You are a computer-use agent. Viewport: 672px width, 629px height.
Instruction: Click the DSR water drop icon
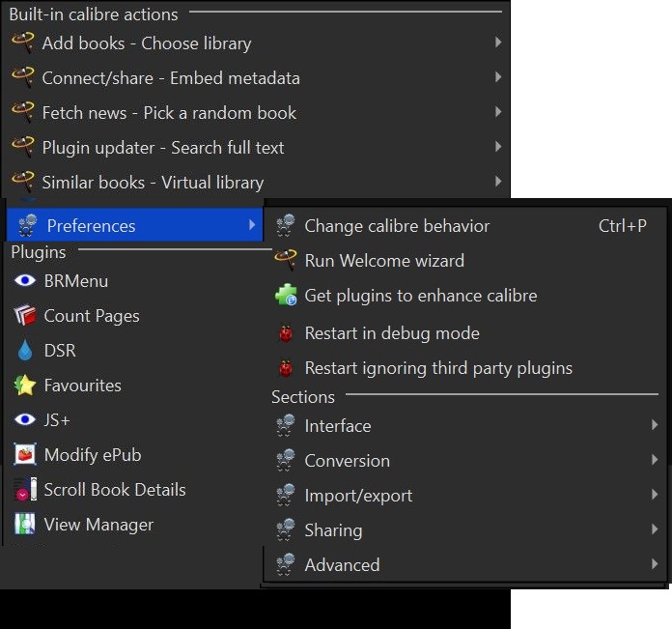tap(25, 350)
